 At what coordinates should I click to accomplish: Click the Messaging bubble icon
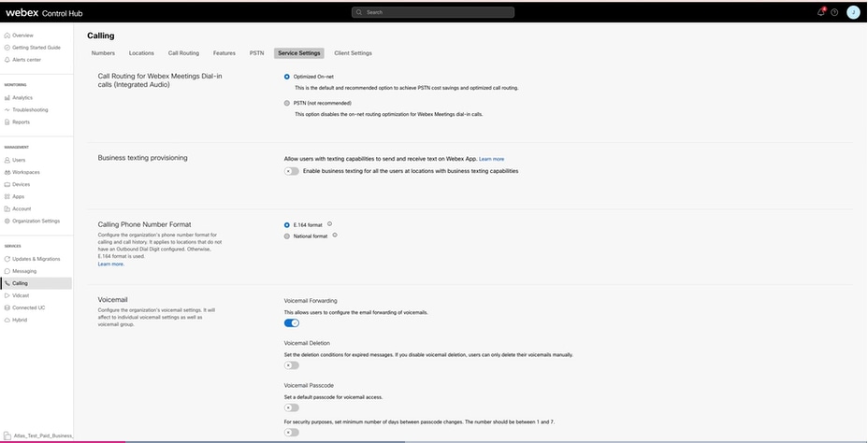pos(7,271)
